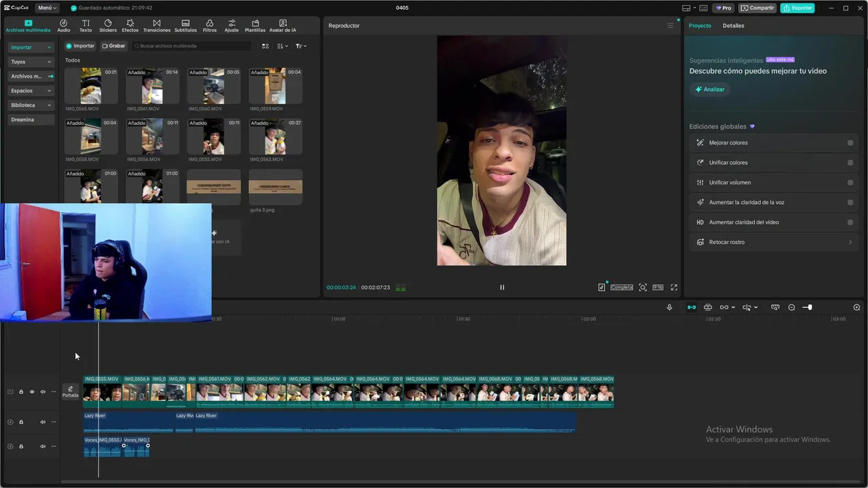This screenshot has height=488, width=868.
Task: Enable the Mejorar colores checkbox
Action: click(850, 143)
